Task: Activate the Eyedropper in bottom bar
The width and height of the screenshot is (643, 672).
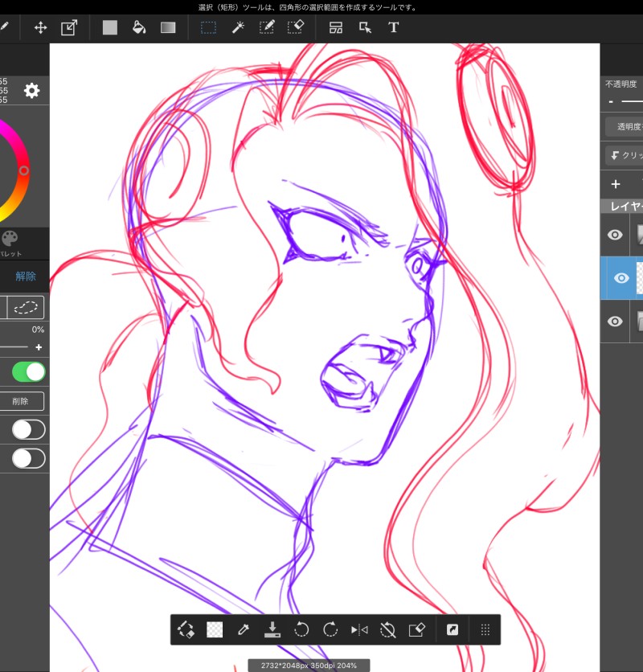Action: tap(243, 629)
